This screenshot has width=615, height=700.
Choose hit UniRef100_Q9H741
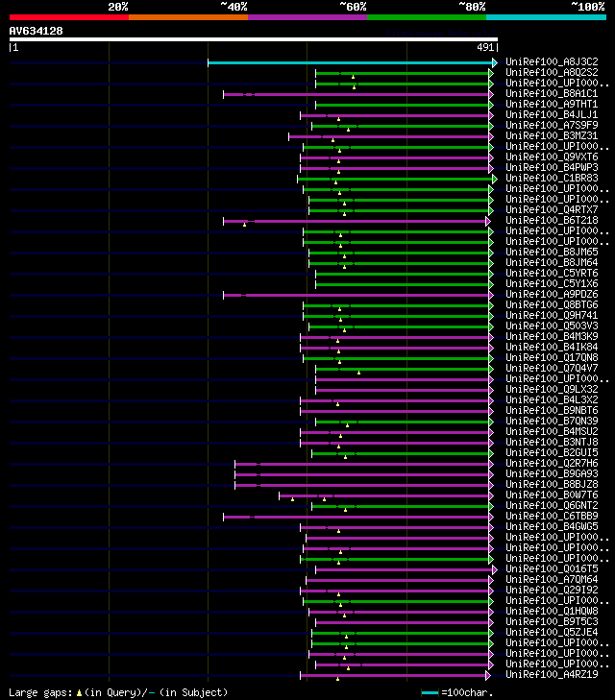pyautogui.click(x=552, y=315)
